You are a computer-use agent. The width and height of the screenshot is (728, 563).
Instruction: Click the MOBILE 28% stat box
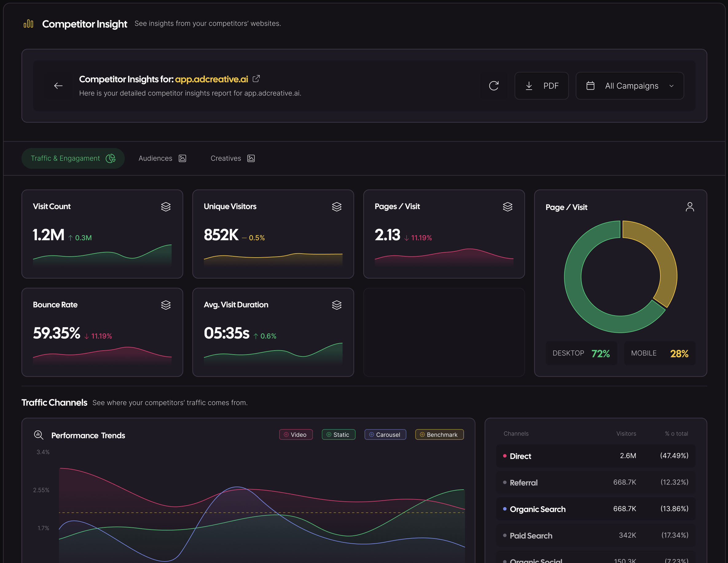tap(660, 353)
